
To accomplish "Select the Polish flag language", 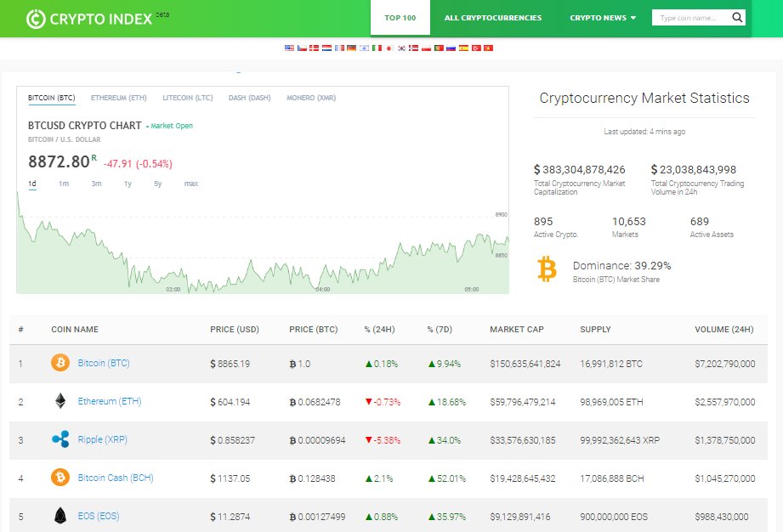I will pyautogui.click(x=426, y=48).
